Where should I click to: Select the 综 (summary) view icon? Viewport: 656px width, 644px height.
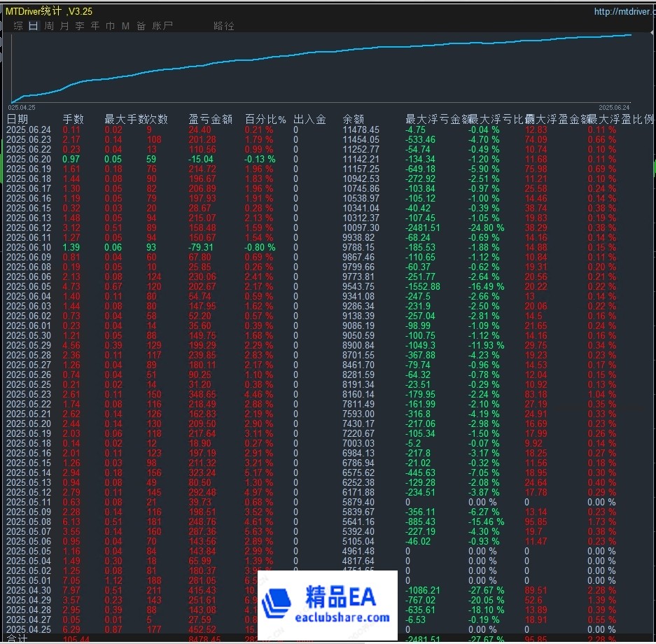(18, 25)
